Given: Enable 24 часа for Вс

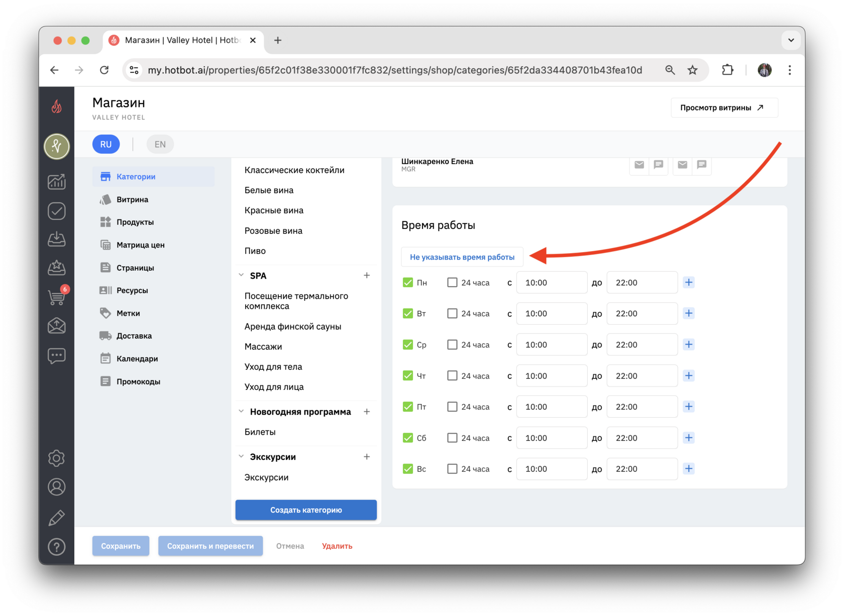Looking at the screenshot, I should 452,469.
